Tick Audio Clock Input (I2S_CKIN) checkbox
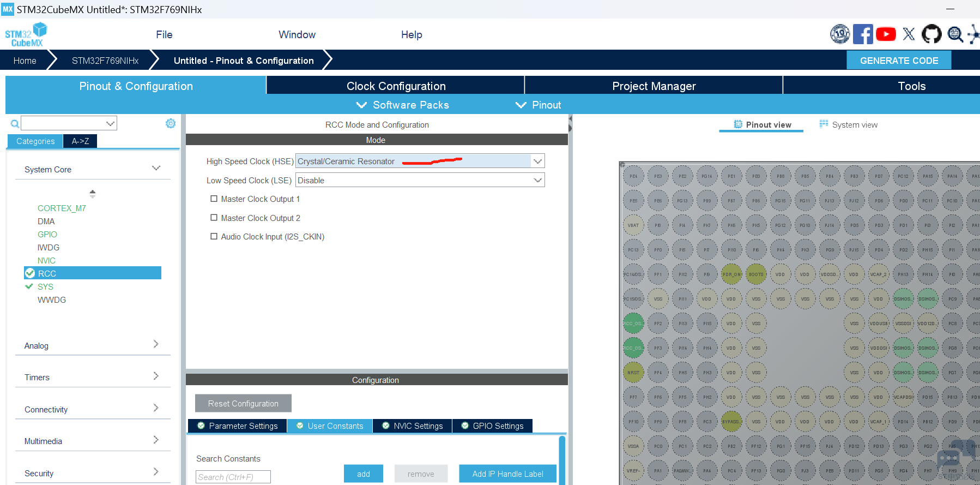 [214, 236]
